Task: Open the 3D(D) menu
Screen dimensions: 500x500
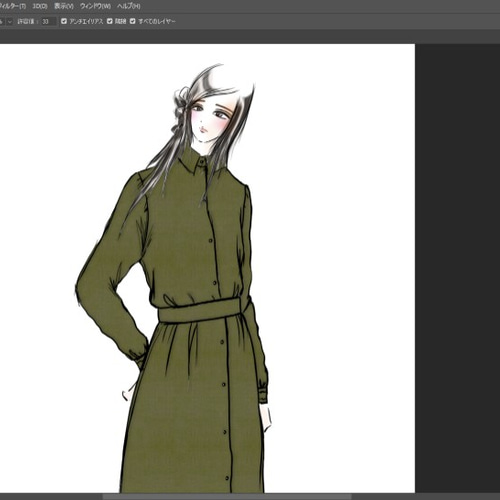Action: coord(40,6)
